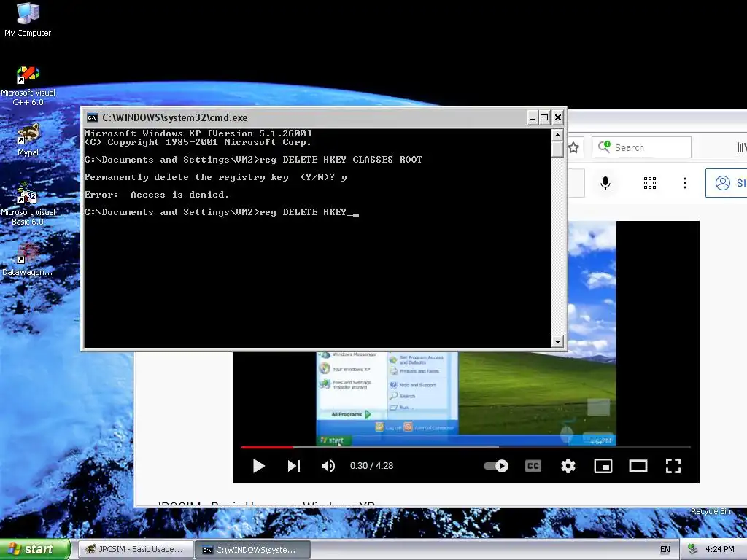Open the YouTube apps grid
747x560 pixels.
[650, 183]
